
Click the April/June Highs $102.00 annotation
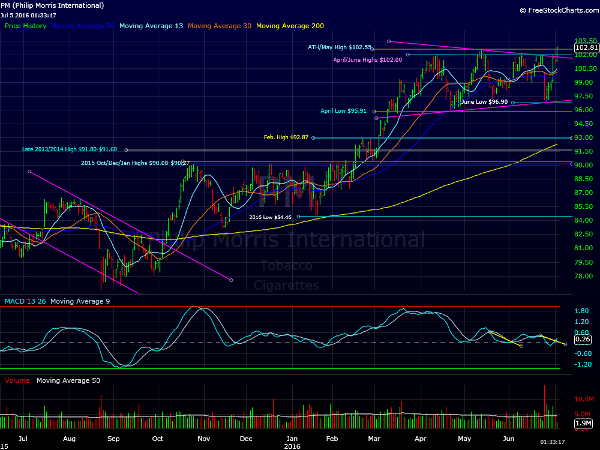367,60
